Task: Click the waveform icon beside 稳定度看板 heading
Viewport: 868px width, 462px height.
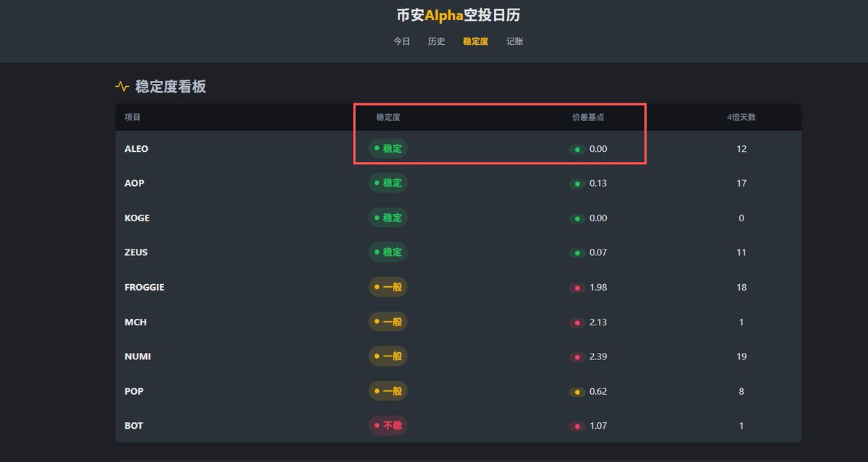Action: click(x=122, y=86)
